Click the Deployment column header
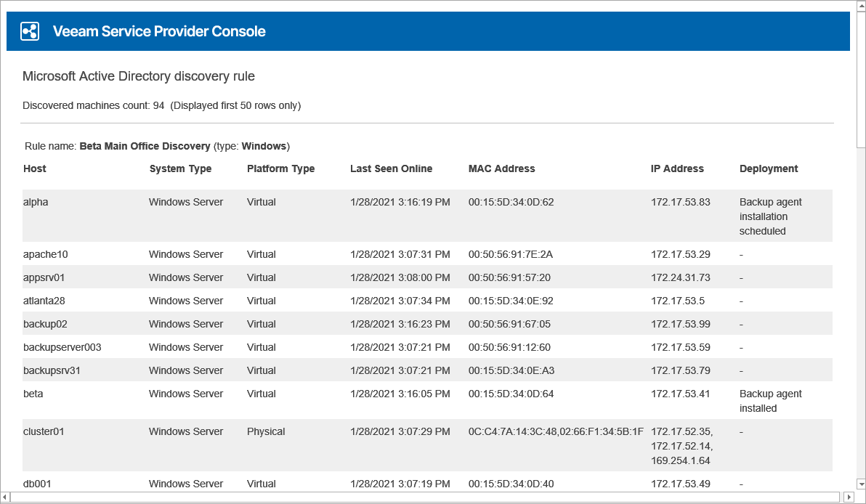Image resolution: width=866 pixels, height=504 pixels. tap(769, 168)
